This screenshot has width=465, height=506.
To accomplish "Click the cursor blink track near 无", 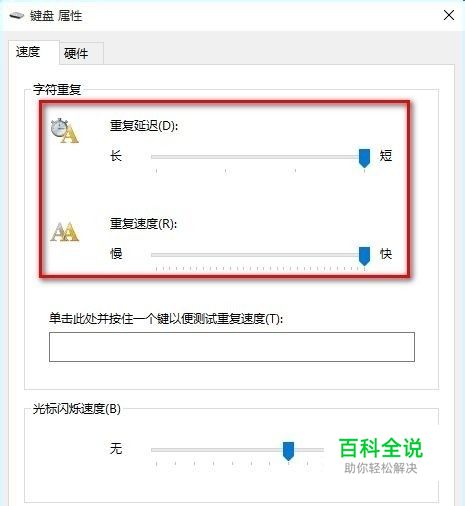I will tap(173, 450).
